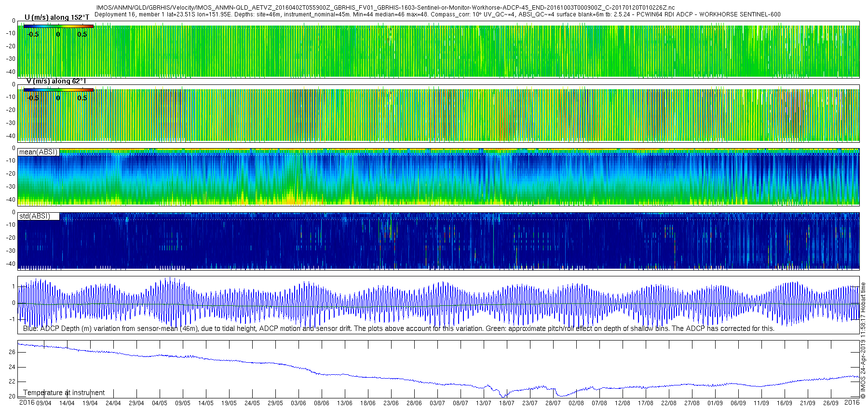This screenshot has height=410, width=868.
Task: Click the 2016 year label at right axis end
Action: tap(852, 403)
